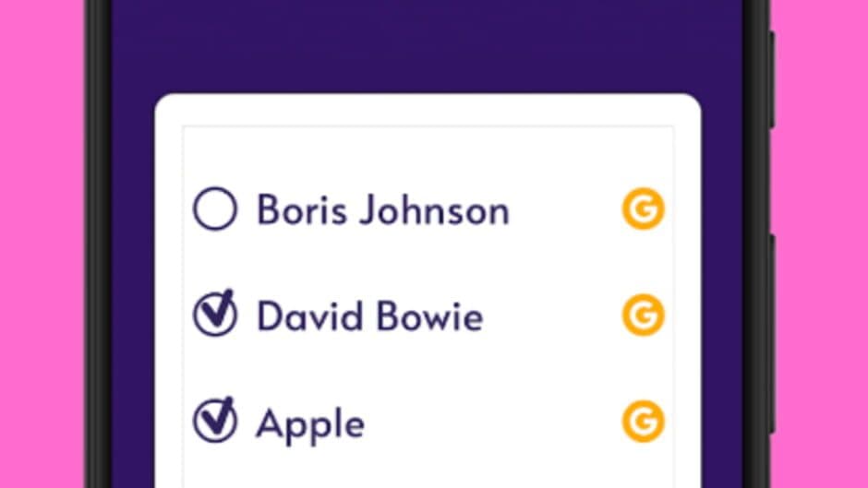Tap the David Bowie answer label
The width and height of the screenshot is (868, 488).
tap(369, 315)
